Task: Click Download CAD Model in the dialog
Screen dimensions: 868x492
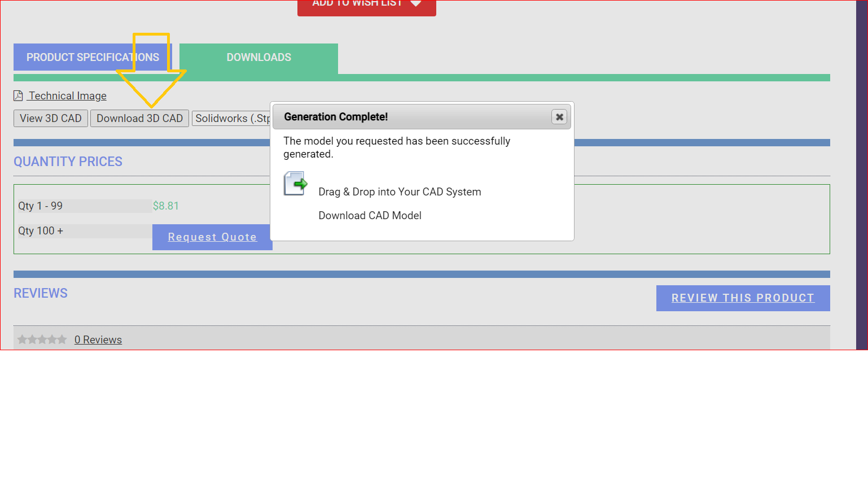Action: 370,216
